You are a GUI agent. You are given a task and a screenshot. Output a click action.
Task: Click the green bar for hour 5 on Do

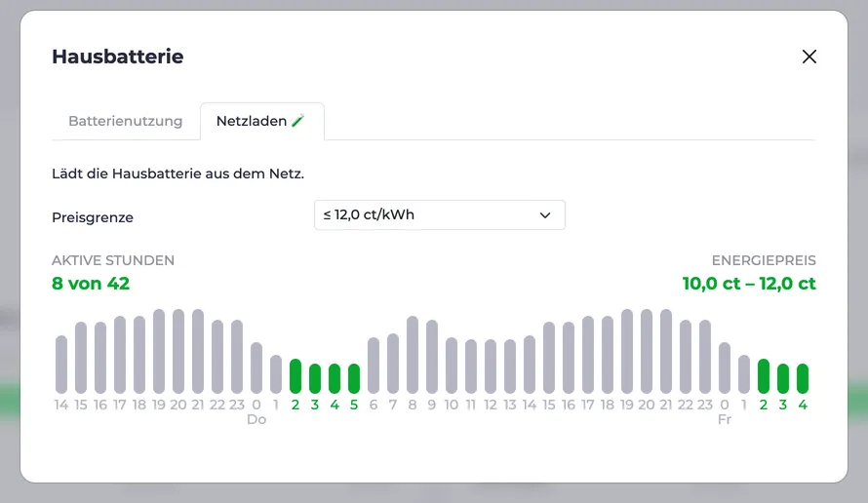click(x=354, y=378)
